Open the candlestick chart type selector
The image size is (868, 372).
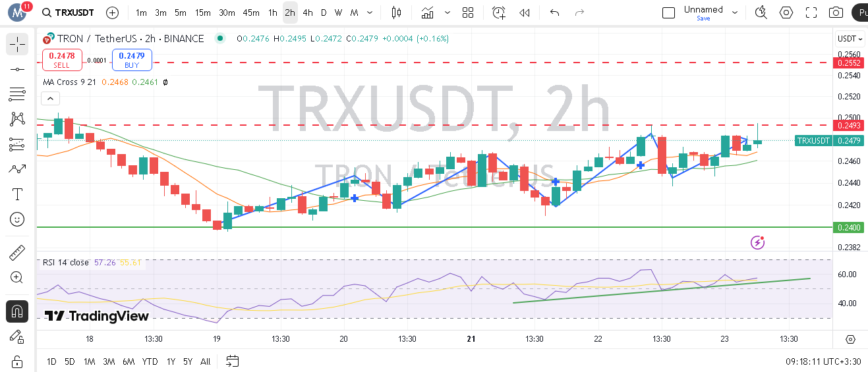[395, 13]
